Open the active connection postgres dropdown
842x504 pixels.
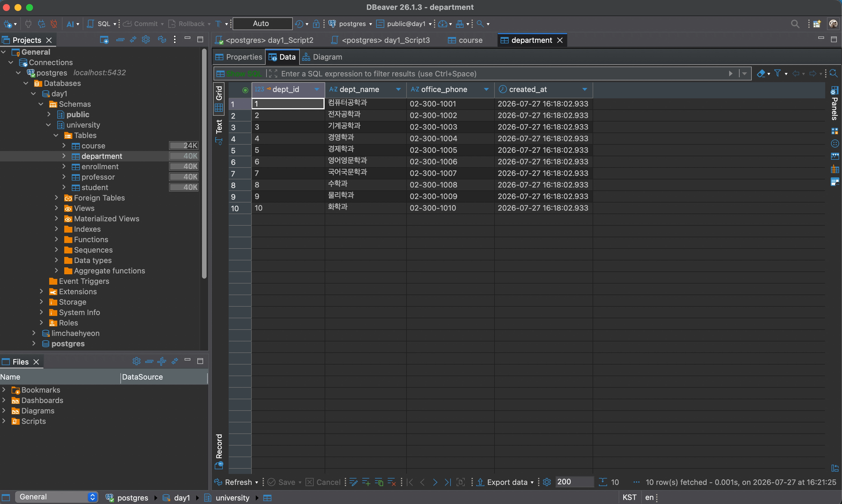[350, 24]
